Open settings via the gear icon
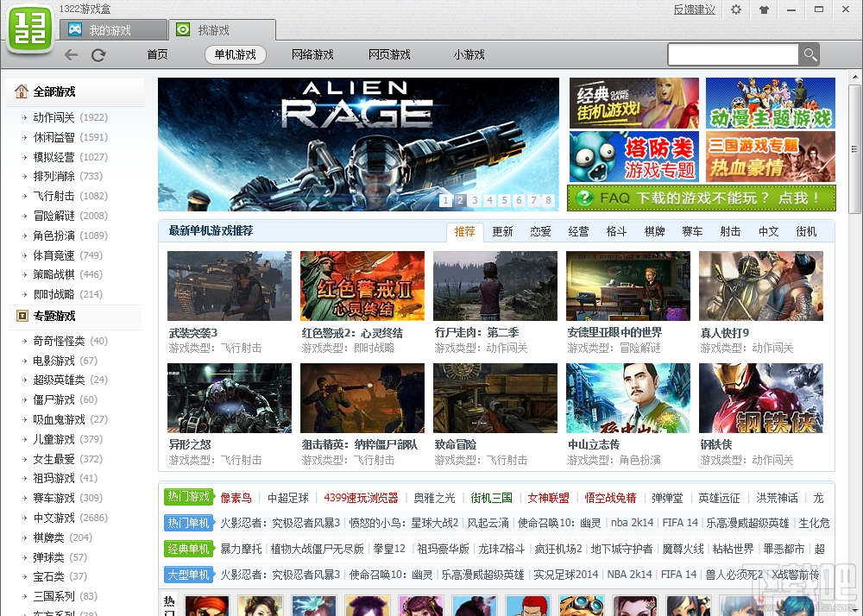This screenshot has width=863, height=616. (736, 9)
